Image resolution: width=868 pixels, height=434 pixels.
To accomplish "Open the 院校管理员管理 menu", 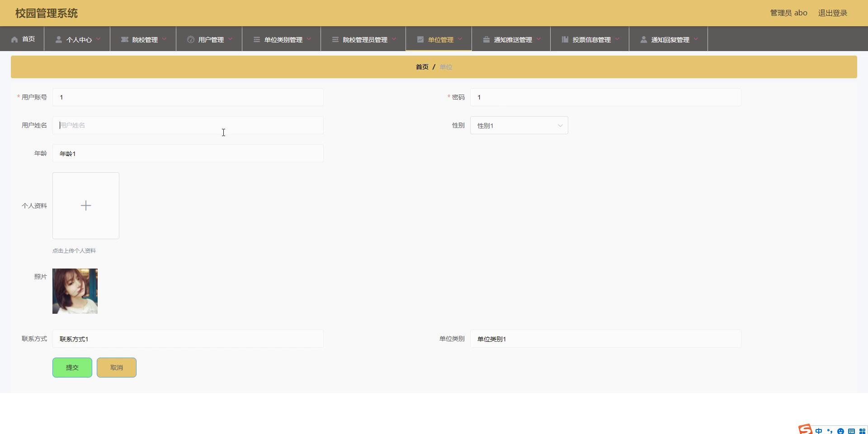I will click(364, 40).
